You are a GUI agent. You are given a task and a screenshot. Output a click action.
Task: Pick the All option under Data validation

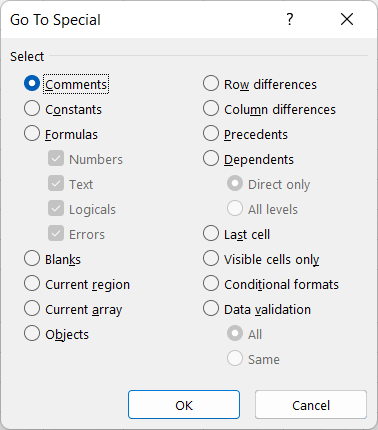pyautogui.click(x=235, y=333)
